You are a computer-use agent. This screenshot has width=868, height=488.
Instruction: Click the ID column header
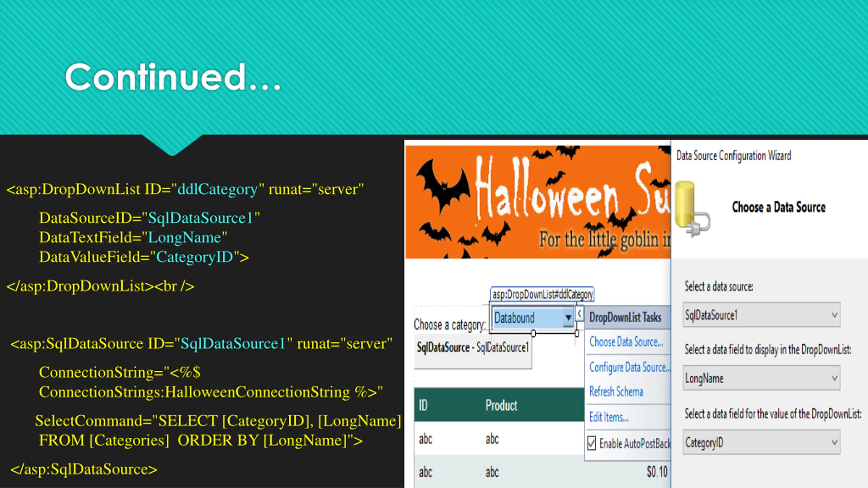coord(423,405)
